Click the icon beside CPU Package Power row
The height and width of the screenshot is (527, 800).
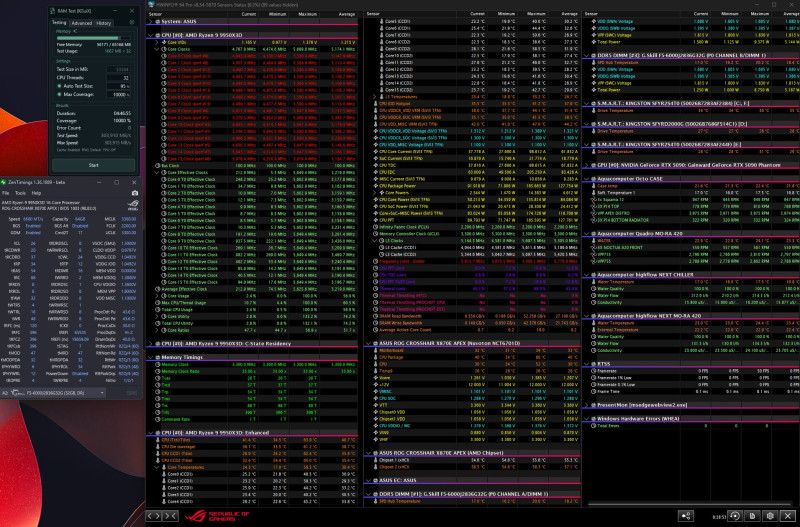[375, 186]
